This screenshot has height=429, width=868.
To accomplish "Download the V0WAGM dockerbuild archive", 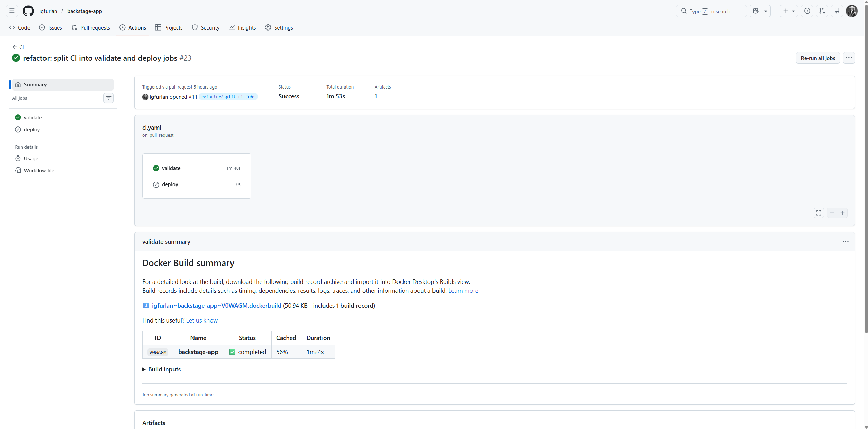I will [216, 305].
